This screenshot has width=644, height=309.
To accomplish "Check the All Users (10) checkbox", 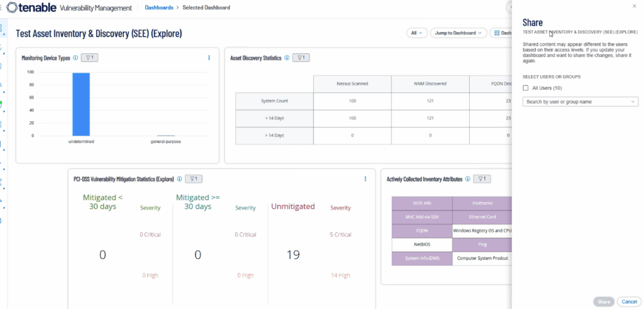I will pyautogui.click(x=526, y=88).
